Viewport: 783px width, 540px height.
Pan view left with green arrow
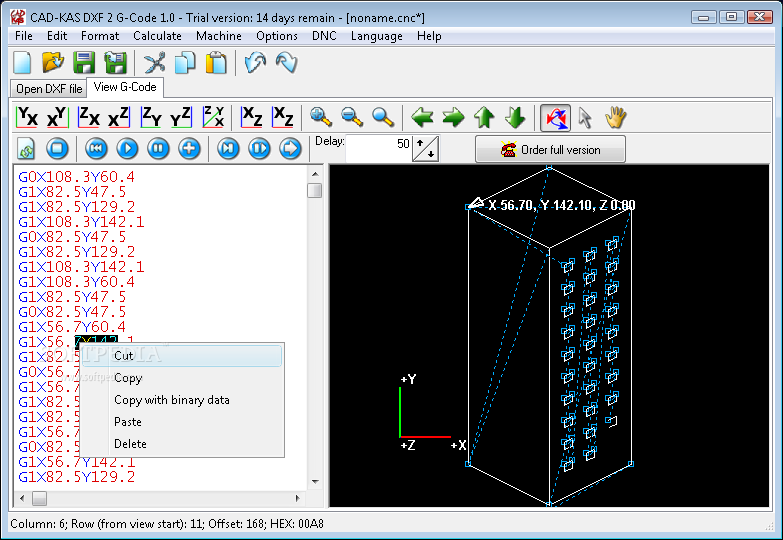click(422, 117)
